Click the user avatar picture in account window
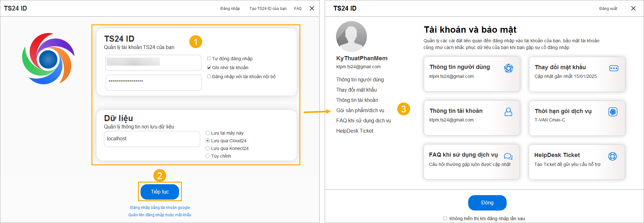The height and width of the screenshot is (223, 644). (x=351, y=37)
